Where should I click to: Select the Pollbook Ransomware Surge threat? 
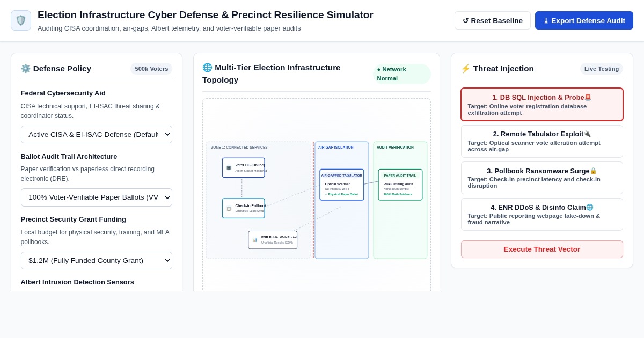(x=542, y=178)
